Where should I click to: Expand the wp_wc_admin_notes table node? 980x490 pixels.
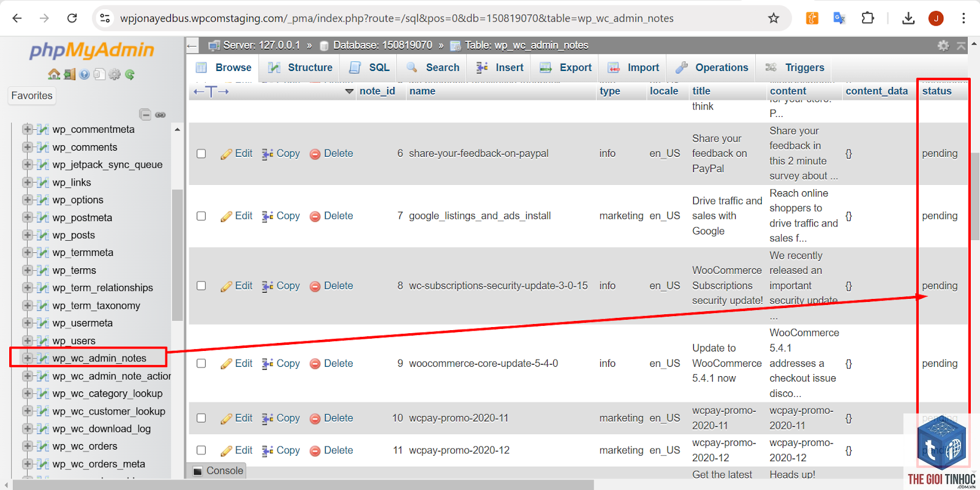27,358
